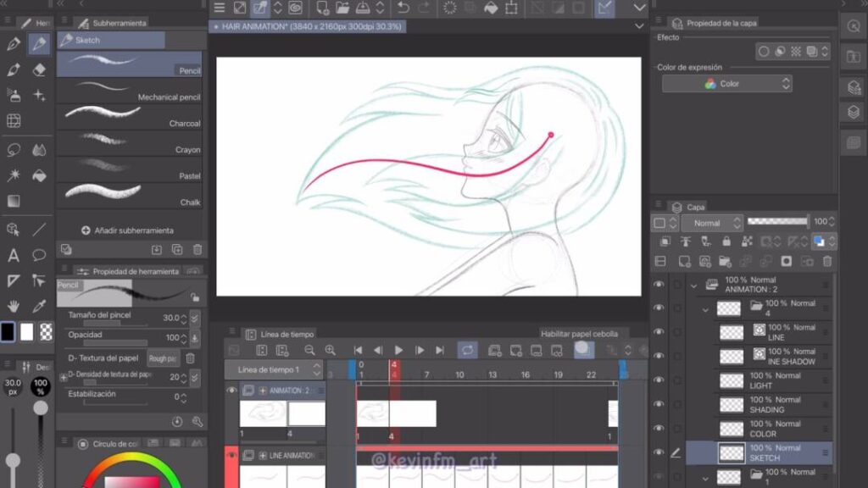
Task: Select the Balloon tool
Action: click(39, 255)
